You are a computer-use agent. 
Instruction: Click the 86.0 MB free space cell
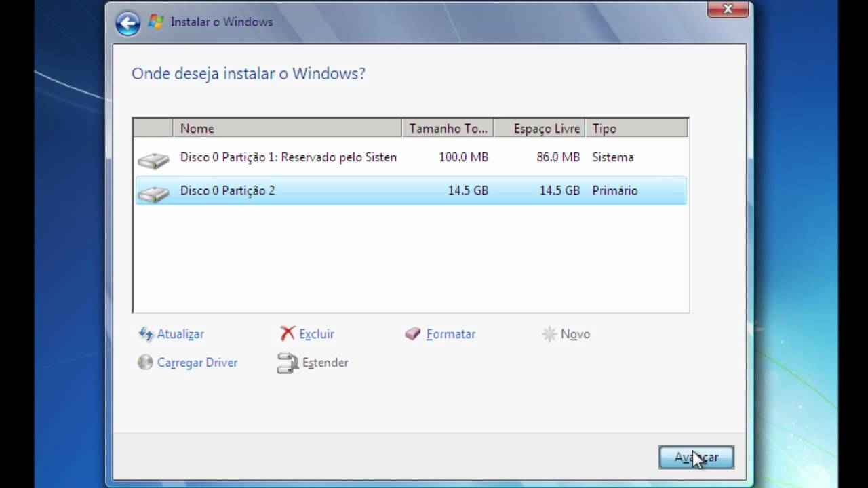(558, 157)
